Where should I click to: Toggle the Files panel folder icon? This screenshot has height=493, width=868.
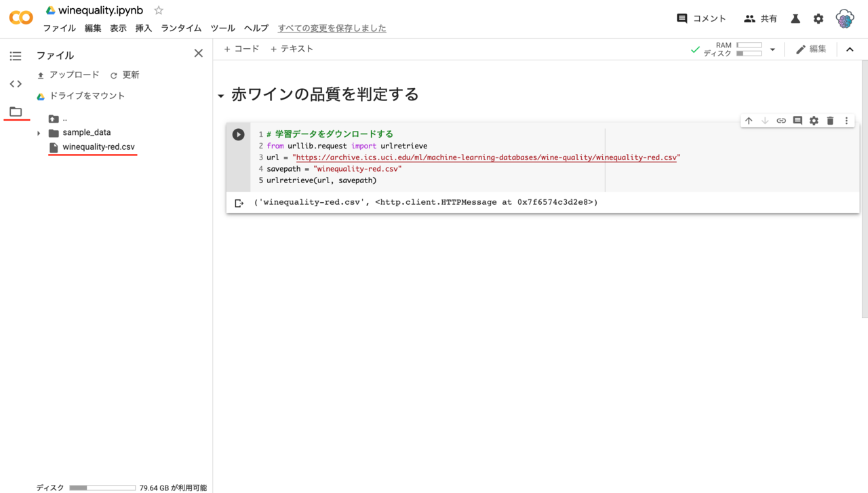tap(16, 112)
